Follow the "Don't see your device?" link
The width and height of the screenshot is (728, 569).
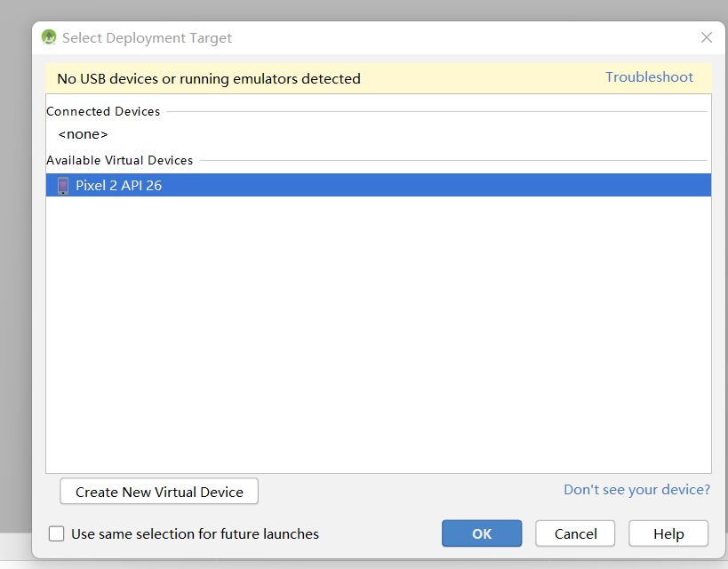(636, 490)
